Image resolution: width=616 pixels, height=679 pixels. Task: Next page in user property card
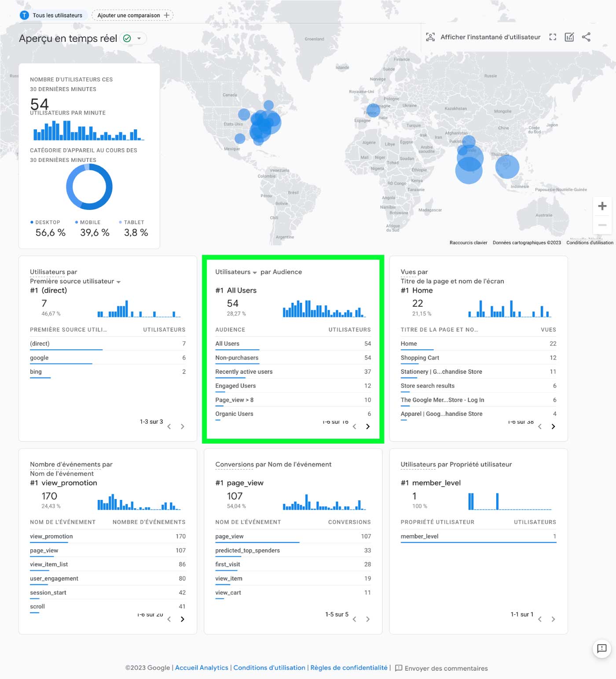tap(554, 619)
